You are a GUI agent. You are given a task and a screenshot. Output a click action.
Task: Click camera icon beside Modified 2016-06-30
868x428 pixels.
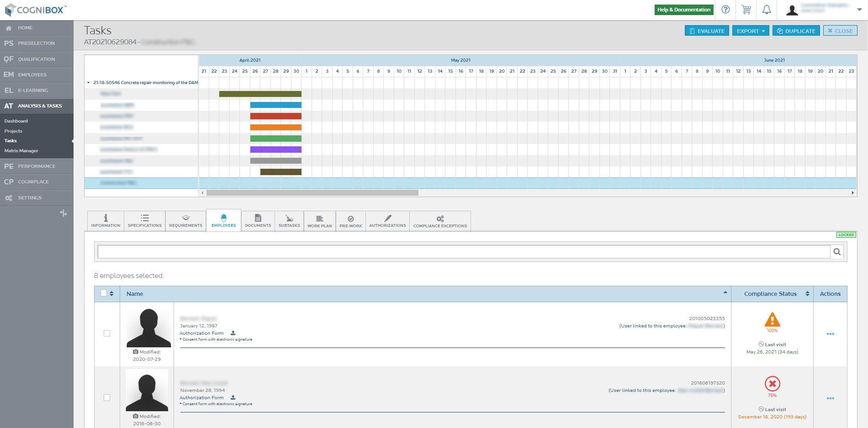point(136,416)
